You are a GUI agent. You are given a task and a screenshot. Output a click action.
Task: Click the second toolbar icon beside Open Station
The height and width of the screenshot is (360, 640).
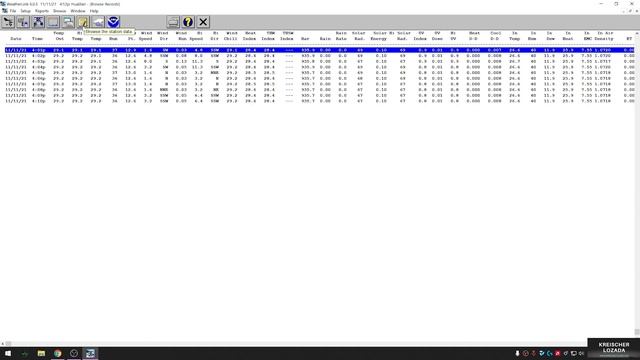(x=23, y=22)
